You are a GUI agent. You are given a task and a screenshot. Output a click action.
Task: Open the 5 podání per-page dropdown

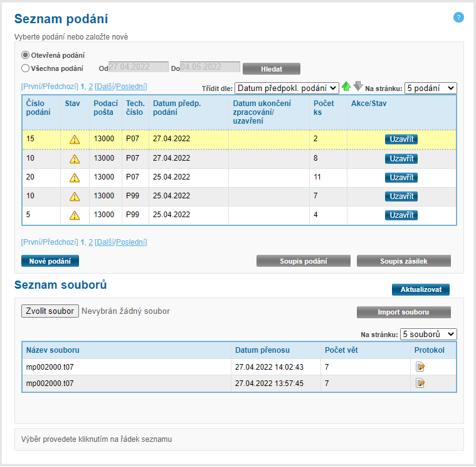(430, 88)
